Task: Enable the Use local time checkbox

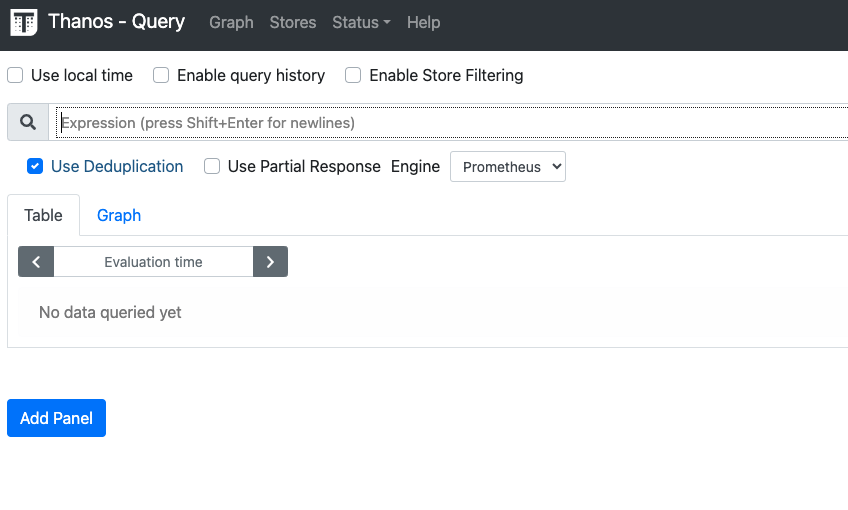Action: coord(15,76)
